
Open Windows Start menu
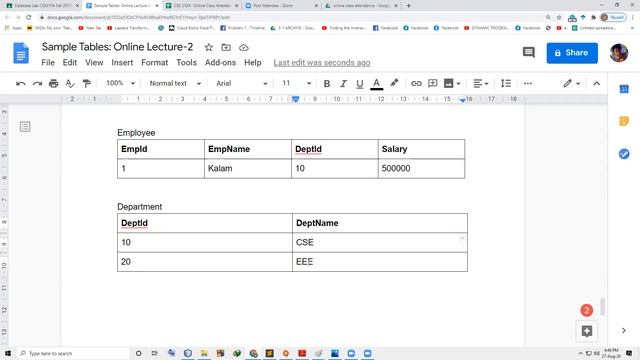tap(8, 353)
